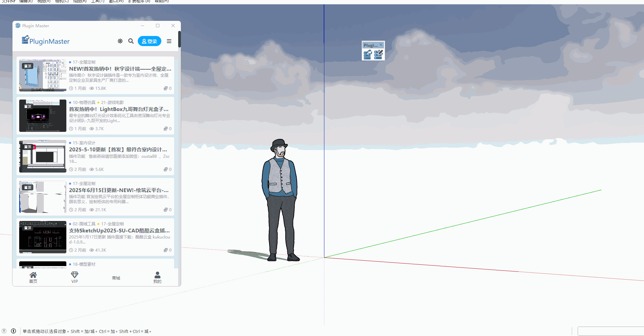The width and height of the screenshot is (644, 336).
Task: Go to the 首页 home tab
Action: coord(33,277)
